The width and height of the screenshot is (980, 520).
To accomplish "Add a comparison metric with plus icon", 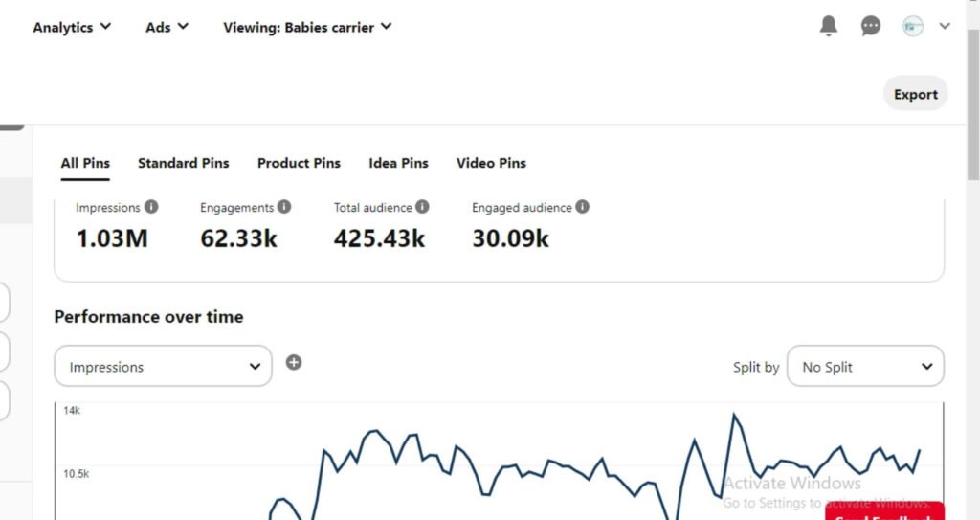I will click(294, 362).
